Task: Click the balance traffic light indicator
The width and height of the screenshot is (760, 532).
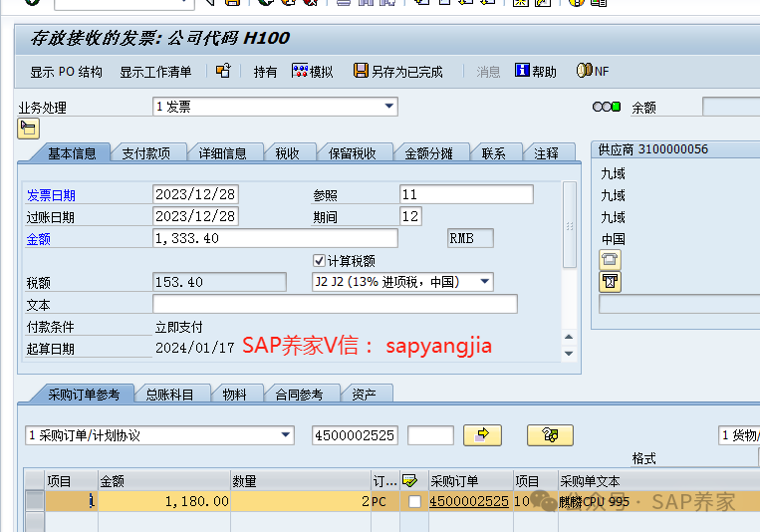Action: point(607,107)
